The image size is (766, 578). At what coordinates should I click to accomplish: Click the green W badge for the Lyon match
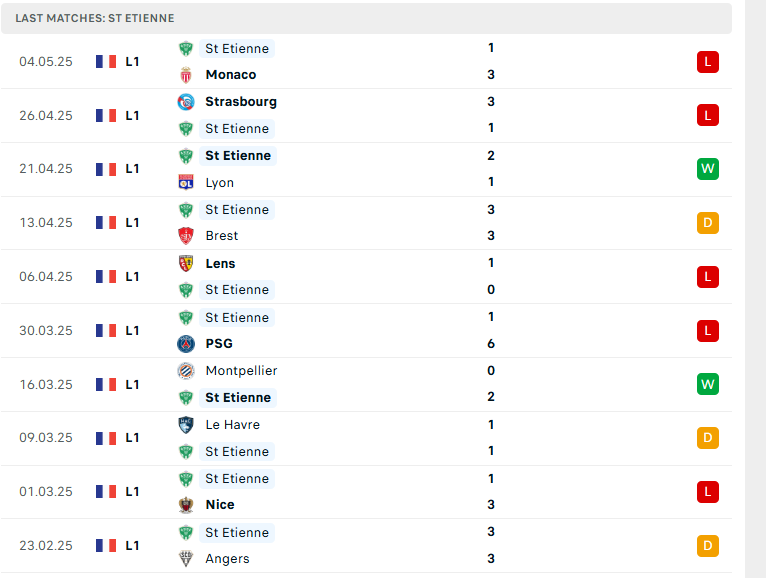point(707,169)
